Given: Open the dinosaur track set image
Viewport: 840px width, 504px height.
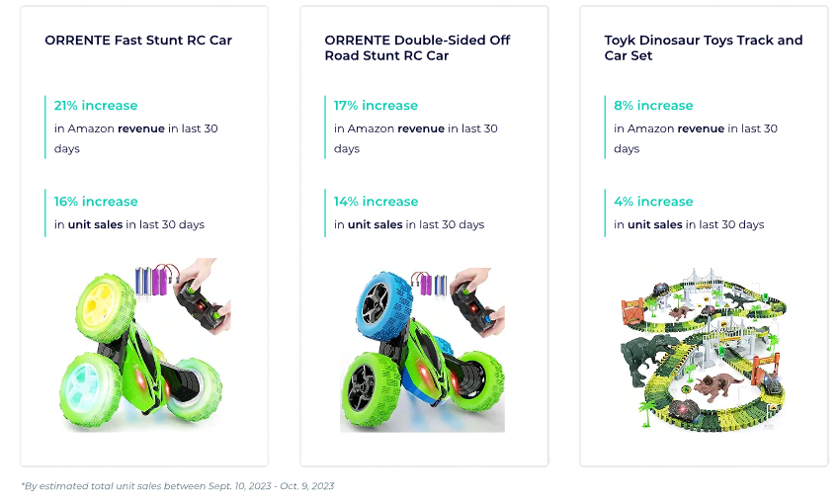Looking at the screenshot, I should (x=704, y=348).
